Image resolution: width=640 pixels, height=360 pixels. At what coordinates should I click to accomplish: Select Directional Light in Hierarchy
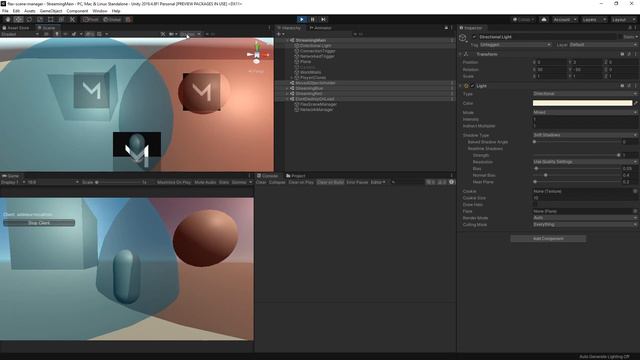[316, 46]
